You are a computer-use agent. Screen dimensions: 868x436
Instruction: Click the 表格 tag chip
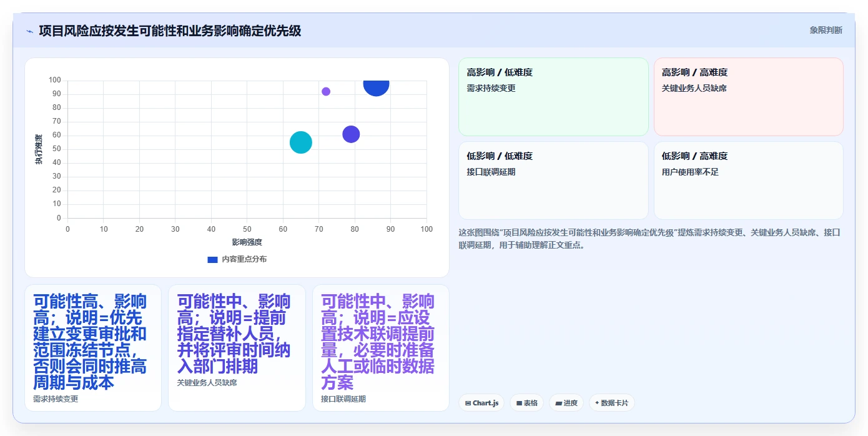click(x=527, y=403)
